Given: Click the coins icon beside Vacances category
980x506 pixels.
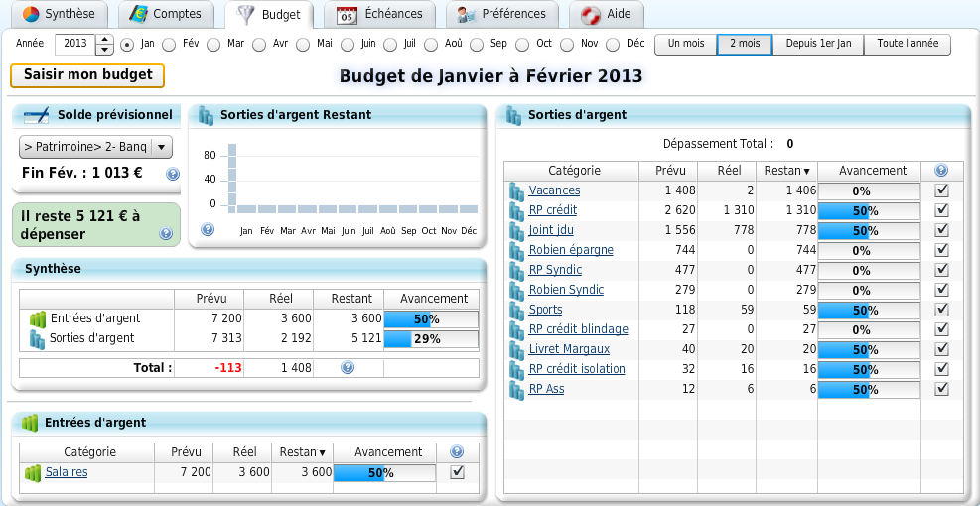Looking at the screenshot, I should [x=516, y=190].
